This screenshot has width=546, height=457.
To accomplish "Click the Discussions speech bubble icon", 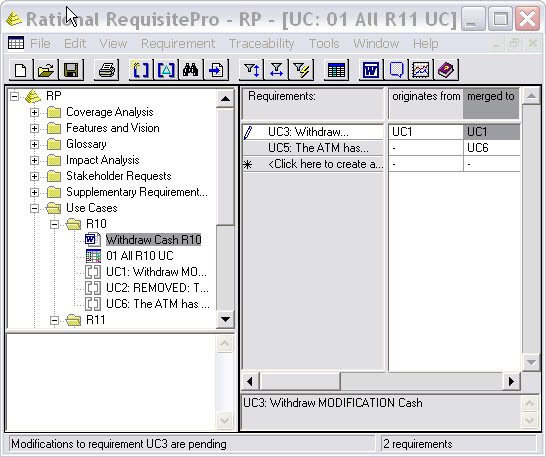I will [396, 70].
